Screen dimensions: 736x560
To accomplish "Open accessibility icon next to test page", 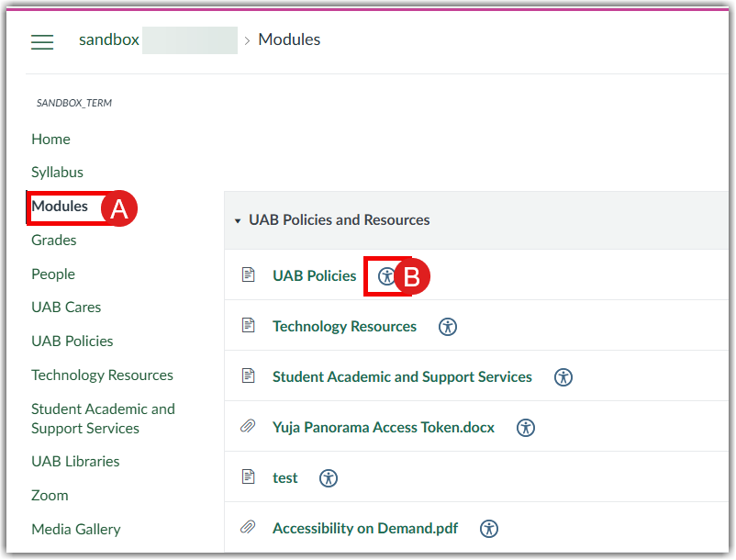I will point(329,478).
